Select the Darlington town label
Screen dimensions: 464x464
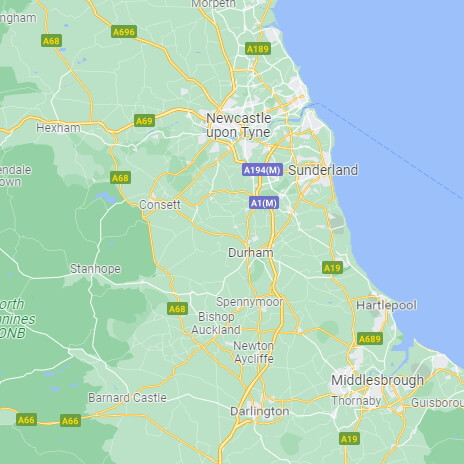pyautogui.click(x=260, y=411)
